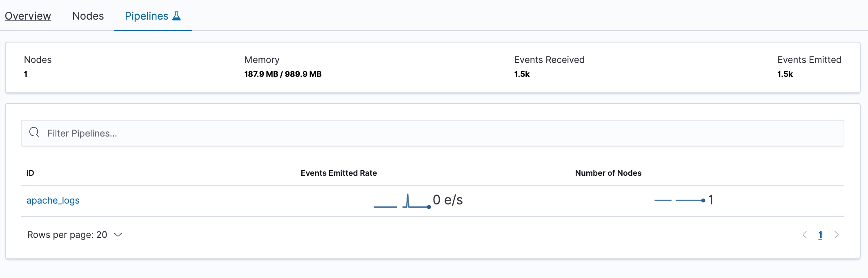Sort by Events Emitted Rate column header
868x278 pixels.
tap(338, 173)
